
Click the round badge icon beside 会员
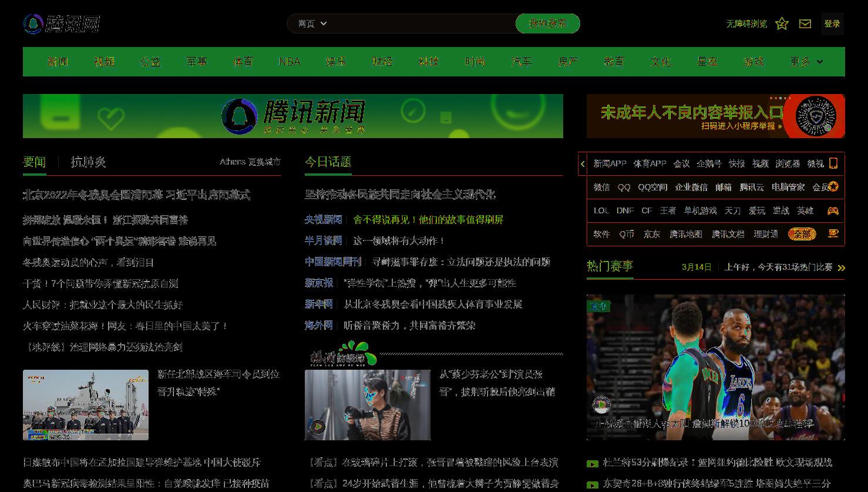tap(833, 187)
